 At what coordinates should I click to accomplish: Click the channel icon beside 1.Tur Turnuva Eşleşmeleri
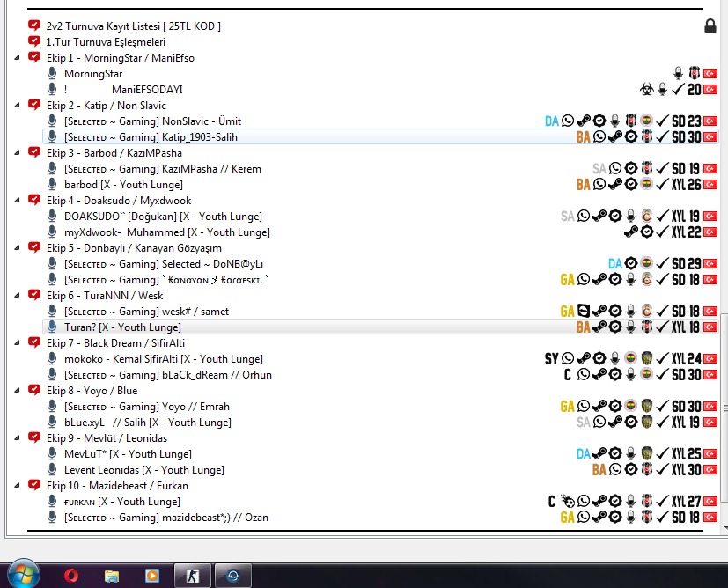(34, 41)
